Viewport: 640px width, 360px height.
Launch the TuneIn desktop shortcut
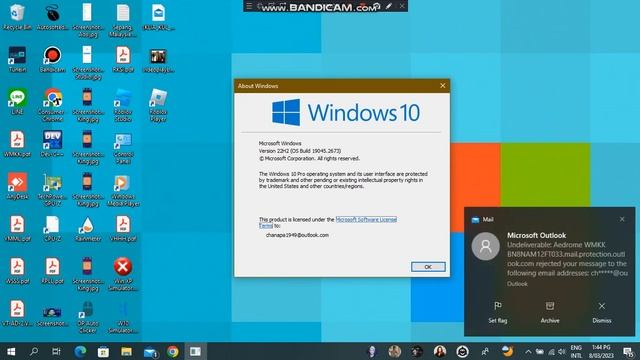(17, 60)
